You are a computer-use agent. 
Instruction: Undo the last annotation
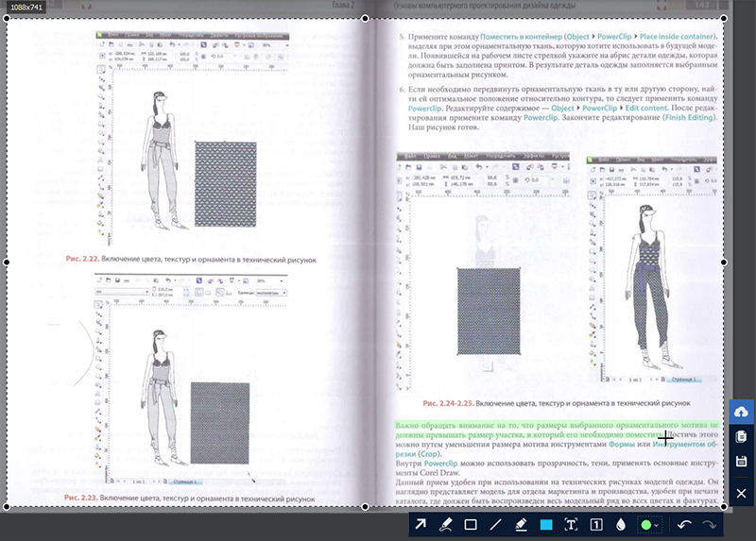click(684, 525)
